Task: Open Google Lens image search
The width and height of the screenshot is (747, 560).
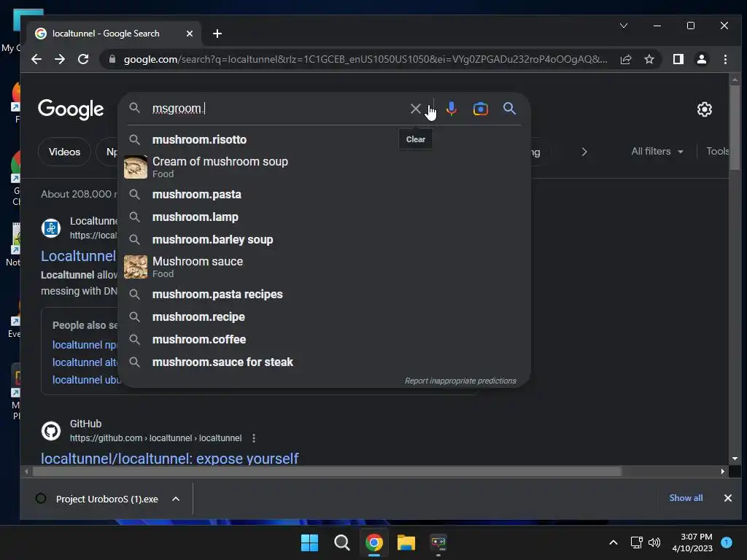Action: [x=480, y=109]
